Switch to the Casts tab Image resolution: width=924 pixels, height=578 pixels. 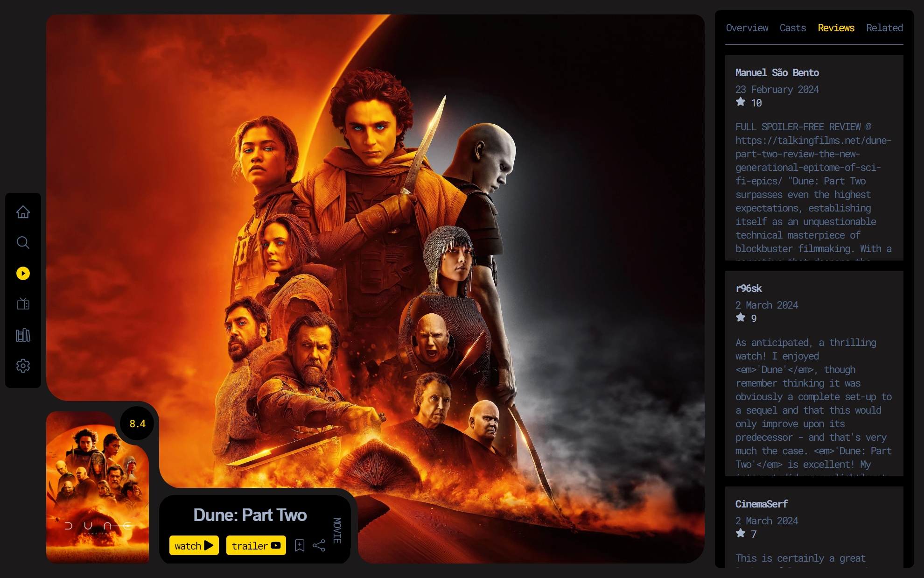click(x=792, y=28)
